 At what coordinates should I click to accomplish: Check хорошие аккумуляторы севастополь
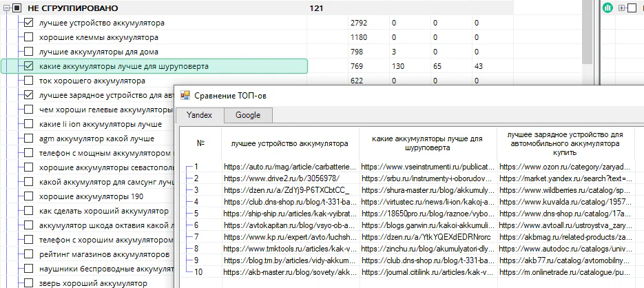pyautogui.click(x=28, y=167)
